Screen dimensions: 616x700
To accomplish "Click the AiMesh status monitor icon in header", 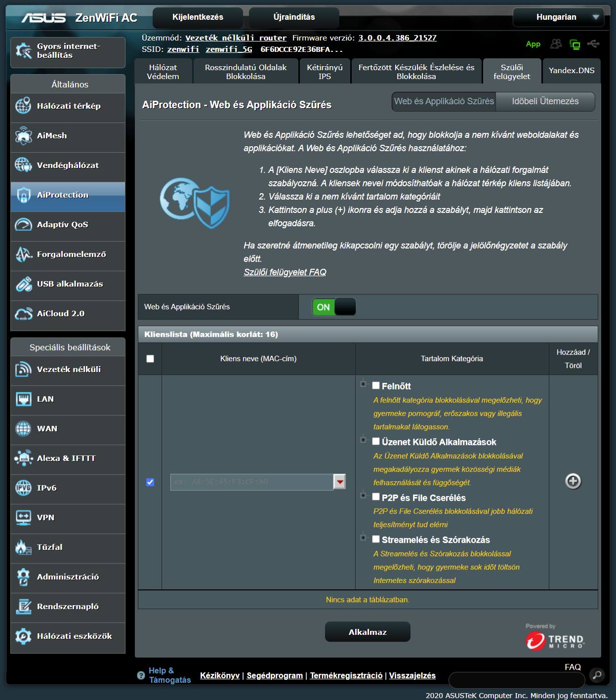I will 575,44.
